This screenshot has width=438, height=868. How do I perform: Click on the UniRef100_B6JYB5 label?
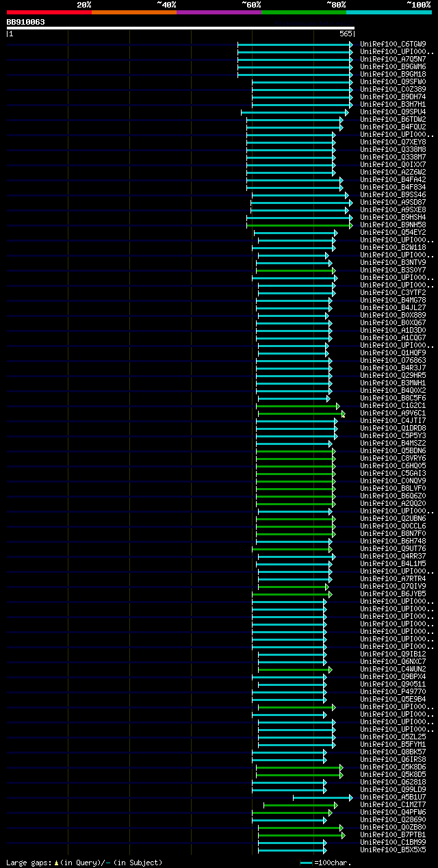pyautogui.click(x=393, y=593)
